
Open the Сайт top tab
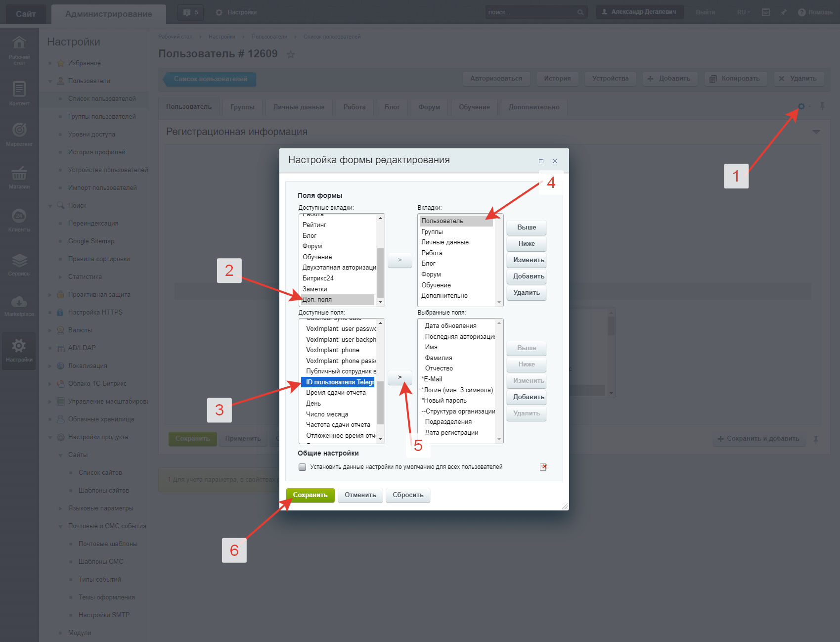coord(26,14)
